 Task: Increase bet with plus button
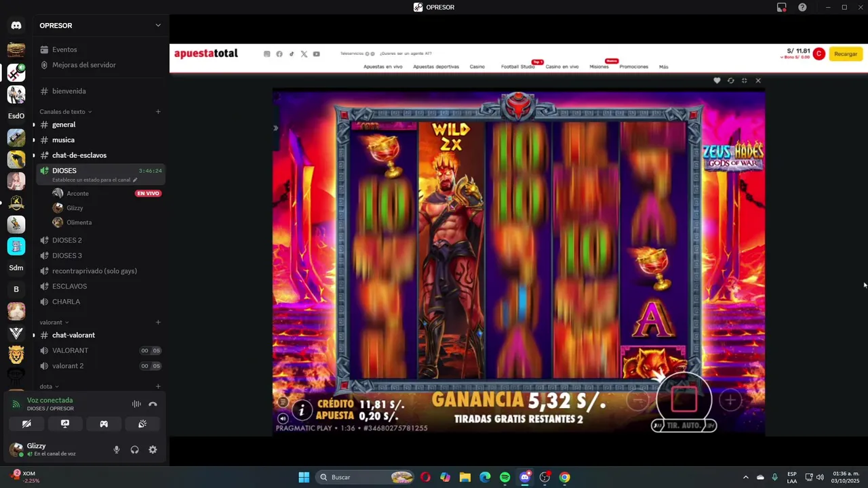730,401
